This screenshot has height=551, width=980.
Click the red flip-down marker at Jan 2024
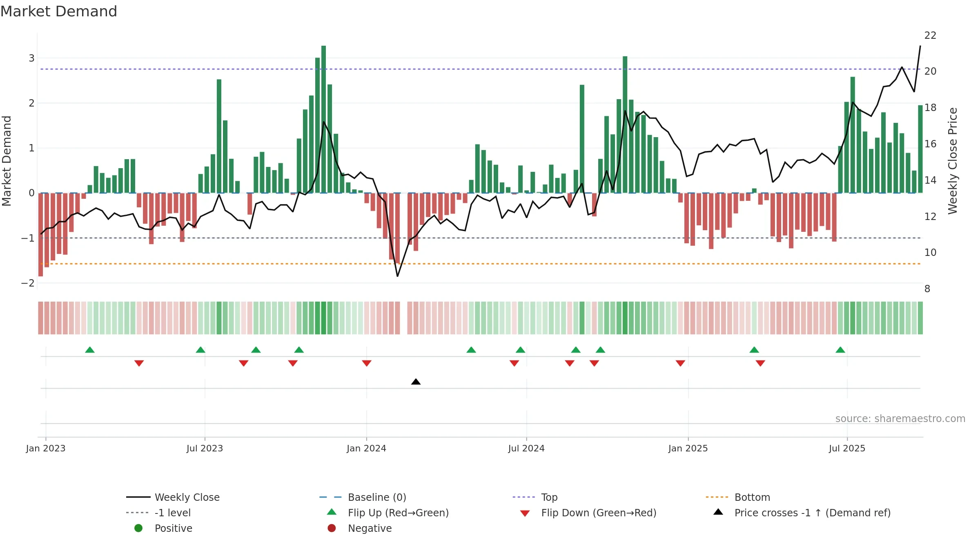[367, 363]
